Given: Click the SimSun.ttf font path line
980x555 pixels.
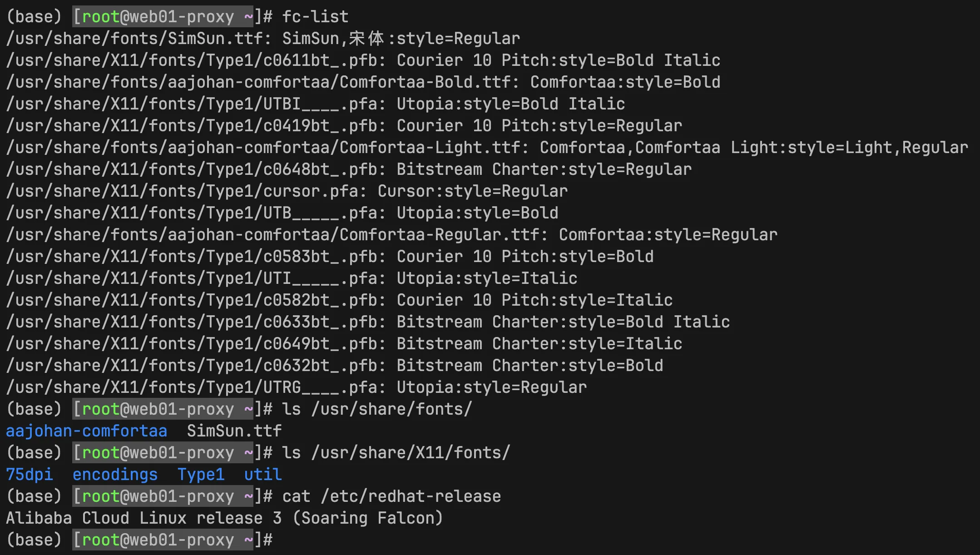Looking at the screenshot, I should pyautogui.click(x=263, y=39).
